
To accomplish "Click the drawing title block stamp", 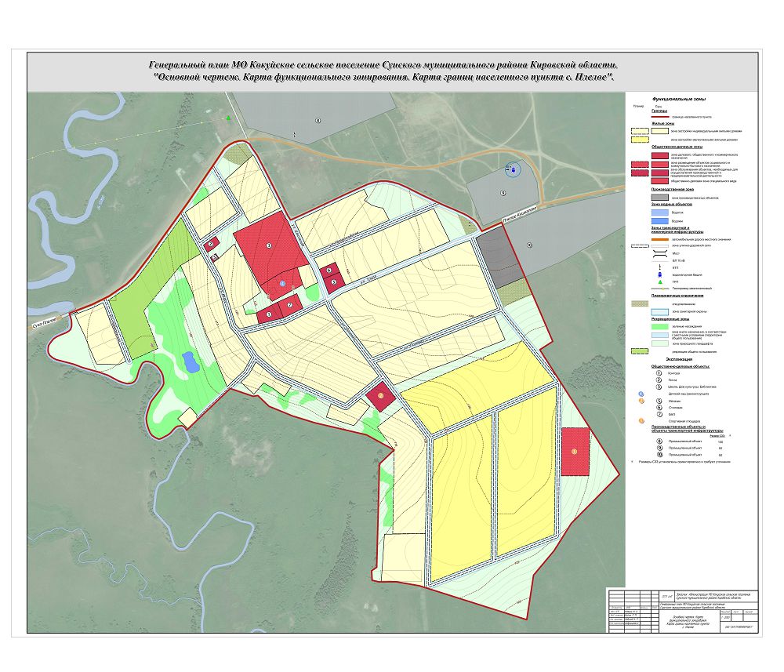I will tap(682, 611).
